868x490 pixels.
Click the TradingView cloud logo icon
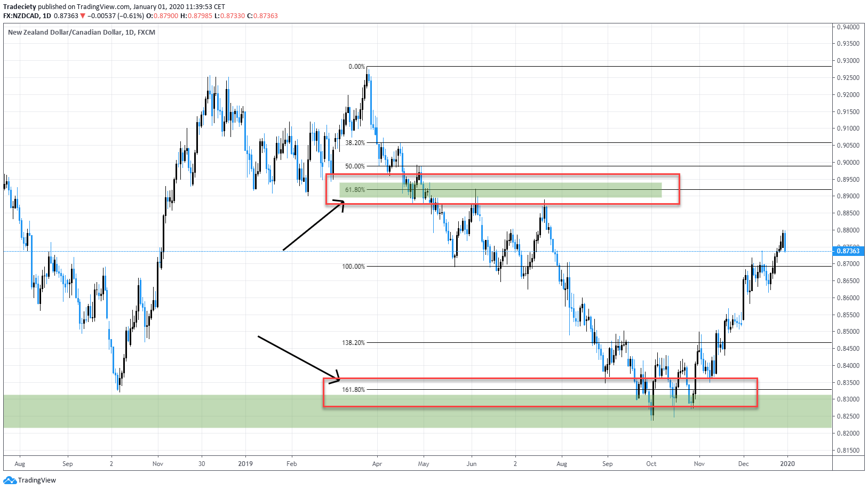pos(10,480)
